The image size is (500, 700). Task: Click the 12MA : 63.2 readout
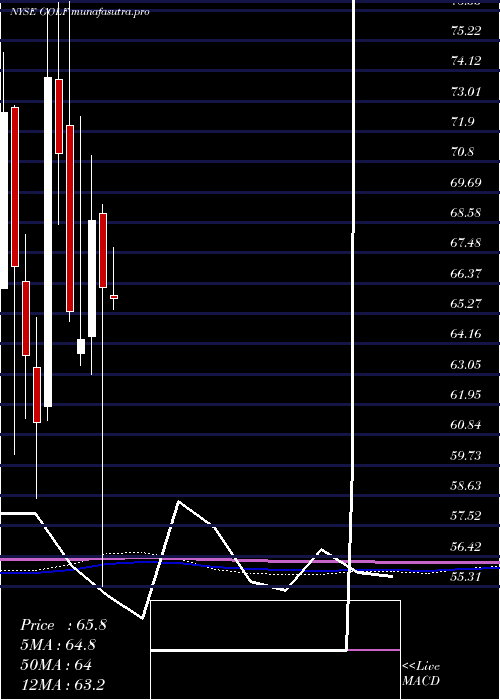62,685
